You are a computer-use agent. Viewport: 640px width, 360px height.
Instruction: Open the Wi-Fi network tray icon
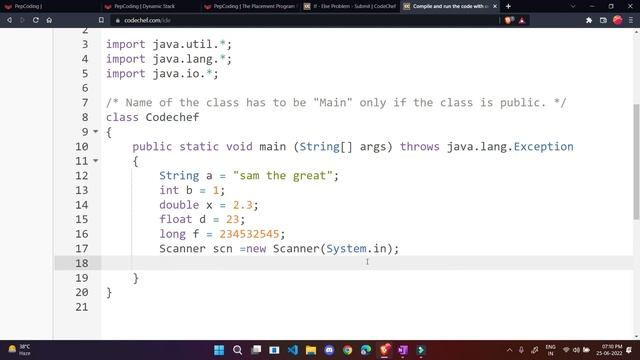click(x=566, y=350)
